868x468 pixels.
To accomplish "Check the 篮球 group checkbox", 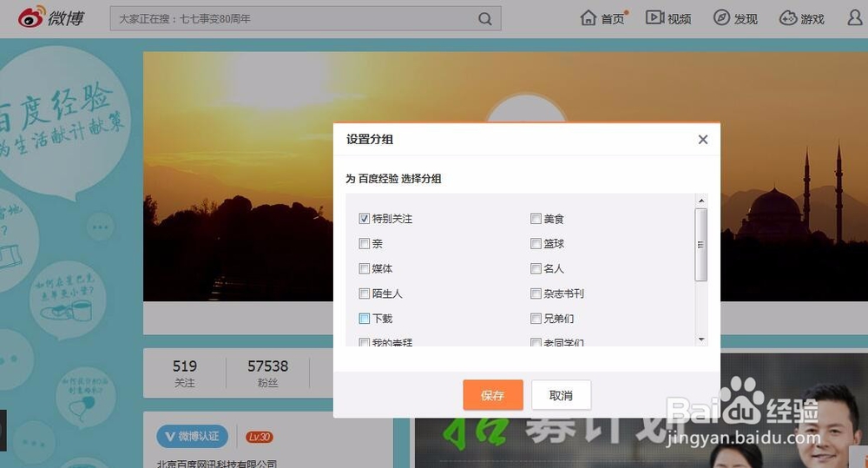I will coord(536,244).
